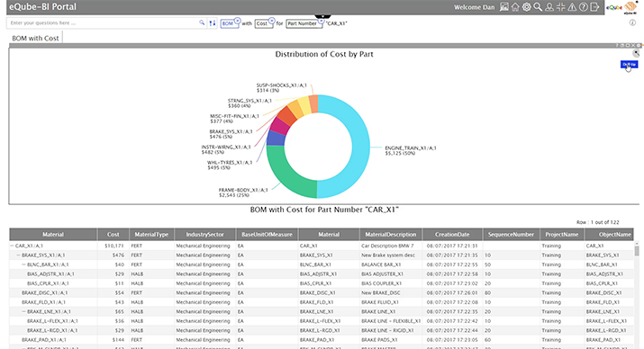
Task: Select the green FRAME-BODY donut slice
Action: point(287,176)
